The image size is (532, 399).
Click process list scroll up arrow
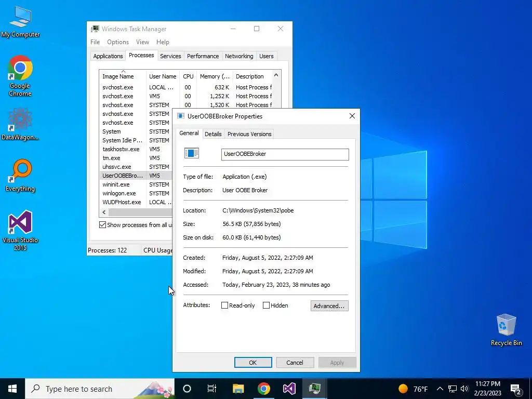point(276,75)
